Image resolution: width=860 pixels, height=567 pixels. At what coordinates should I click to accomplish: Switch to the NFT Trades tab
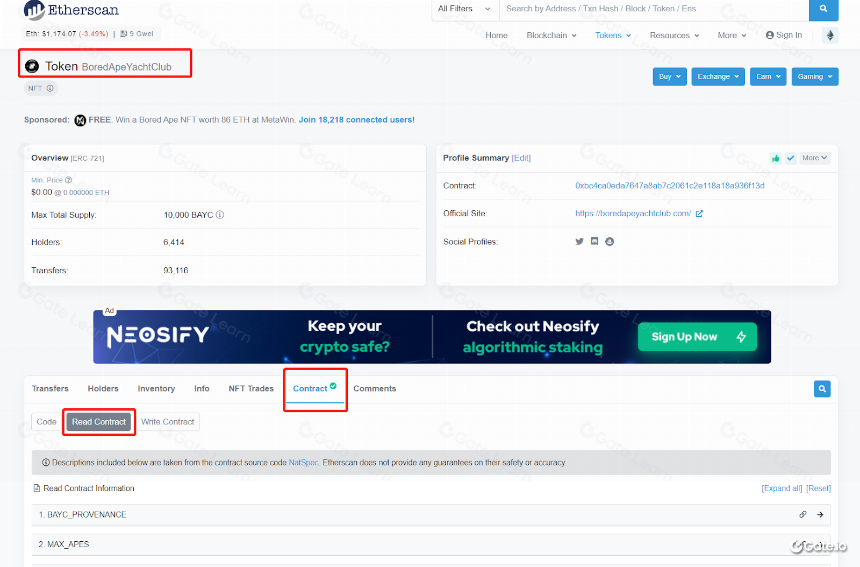(x=251, y=389)
